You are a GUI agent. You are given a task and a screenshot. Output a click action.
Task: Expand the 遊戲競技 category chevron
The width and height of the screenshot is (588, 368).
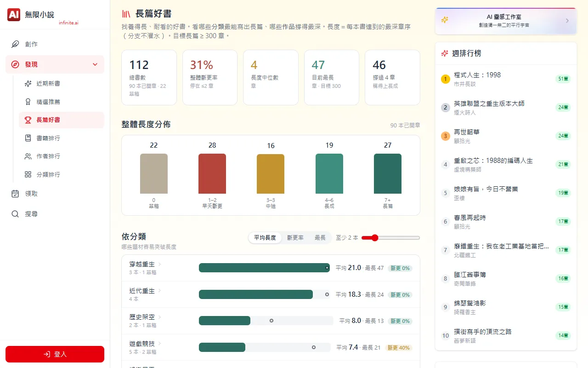tap(159, 343)
